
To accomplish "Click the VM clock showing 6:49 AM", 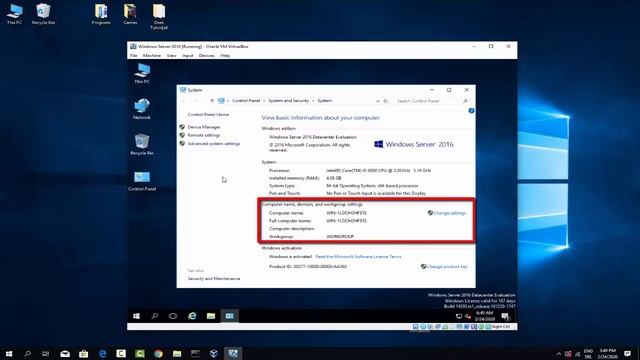I will (x=485, y=316).
